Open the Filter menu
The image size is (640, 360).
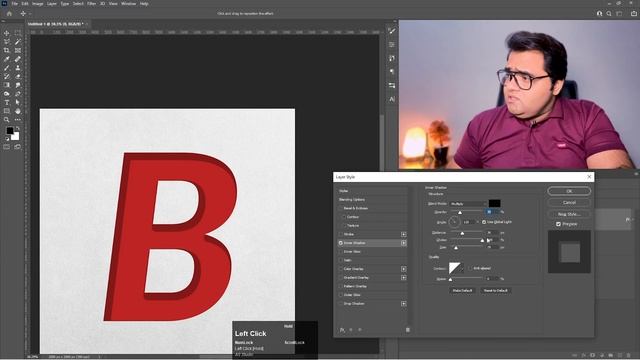click(x=91, y=3)
